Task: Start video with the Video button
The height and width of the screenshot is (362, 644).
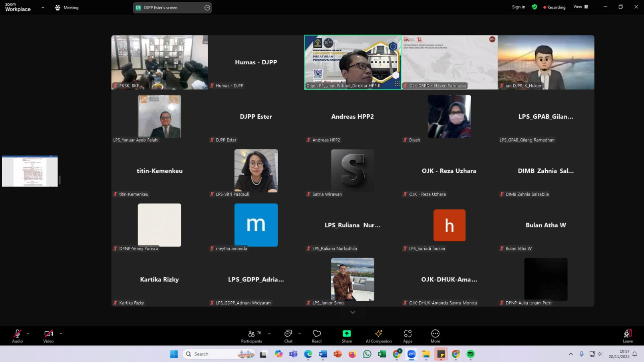Action: (x=48, y=336)
